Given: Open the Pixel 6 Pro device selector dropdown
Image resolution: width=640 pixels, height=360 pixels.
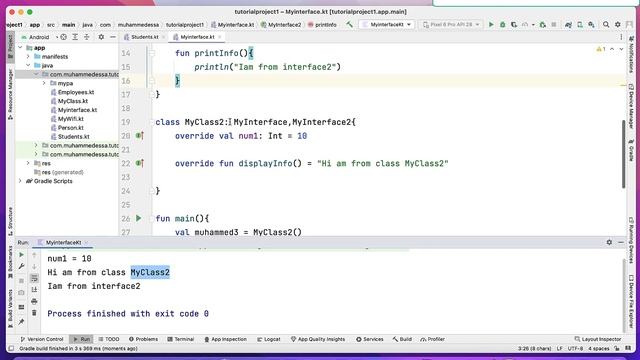Looking at the screenshot, I should pos(451,25).
